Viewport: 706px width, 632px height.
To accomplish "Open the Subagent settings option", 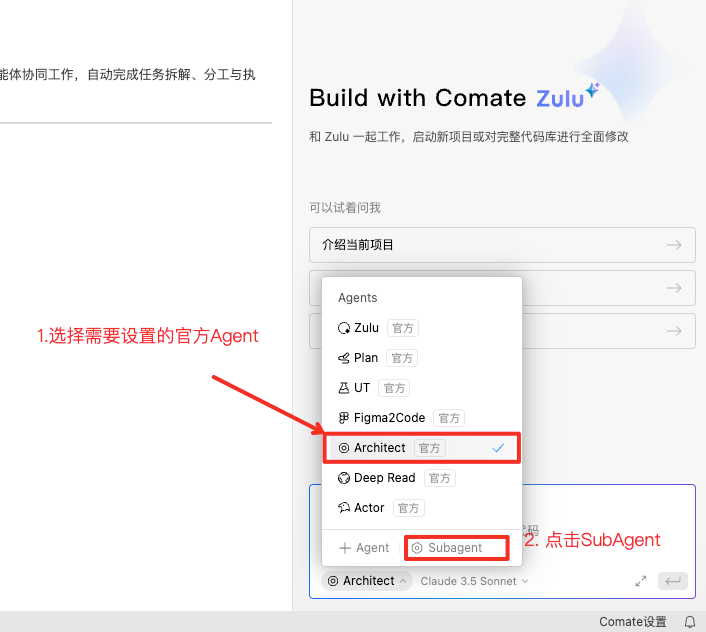I will (x=455, y=548).
